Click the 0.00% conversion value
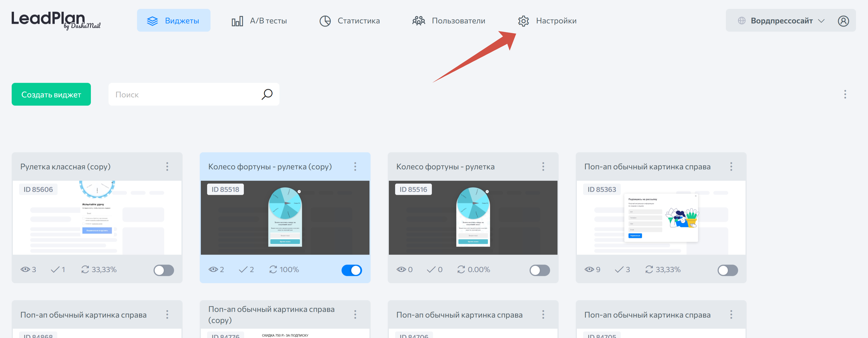The height and width of the screenshot is (338, 868). click(479, 270)
